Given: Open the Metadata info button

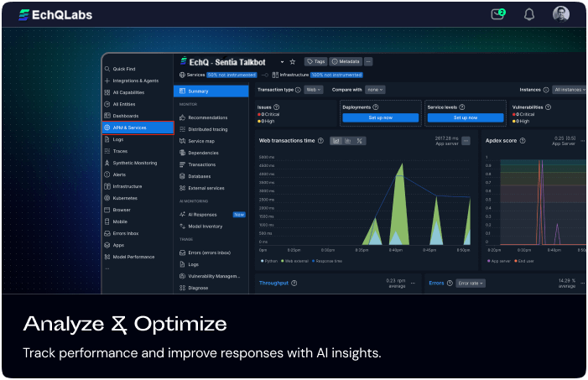Looking at the screenshot, I should click(x=346, y=61).
